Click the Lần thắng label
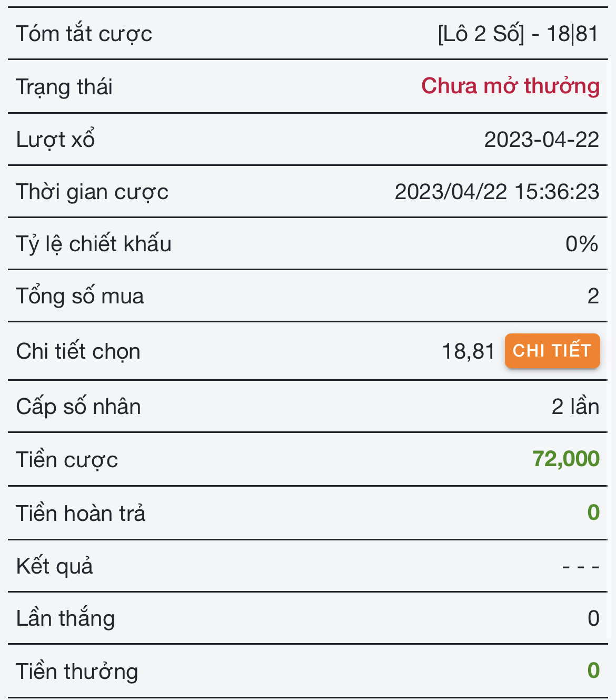Viewport: 616px width, 700px height. (65, 619)
